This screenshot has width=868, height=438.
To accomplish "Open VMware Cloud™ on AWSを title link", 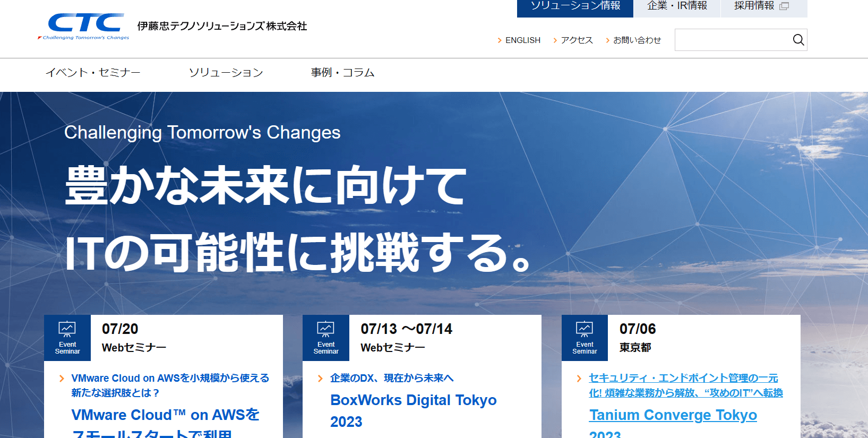I will pyautogui.click(x=165, y=422).
